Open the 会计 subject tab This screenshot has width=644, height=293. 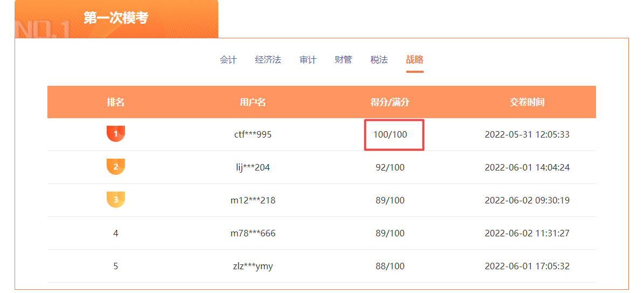(x=228, y=60)
